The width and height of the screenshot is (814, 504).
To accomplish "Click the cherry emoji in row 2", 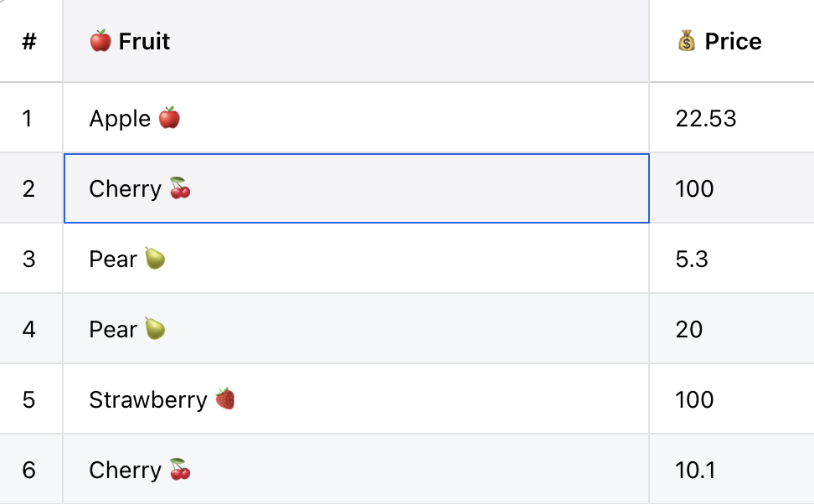I will (x=180, y=188).
